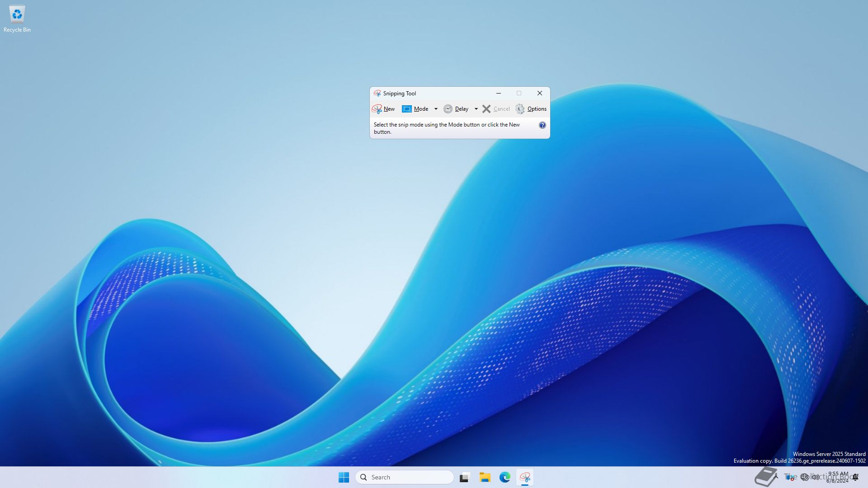Click the Delay clock icon
The height and width of the screenshot is (488, 868).
[448, 109]
